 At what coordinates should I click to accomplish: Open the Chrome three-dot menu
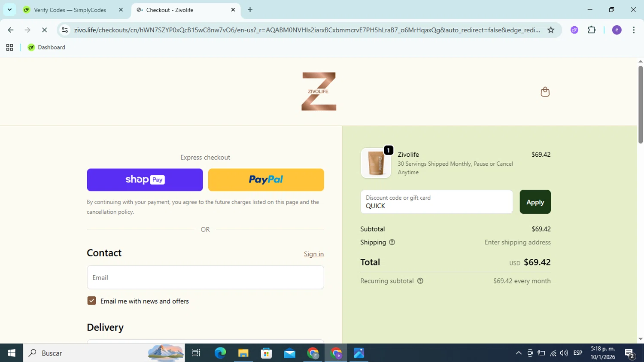coord(634,30)
